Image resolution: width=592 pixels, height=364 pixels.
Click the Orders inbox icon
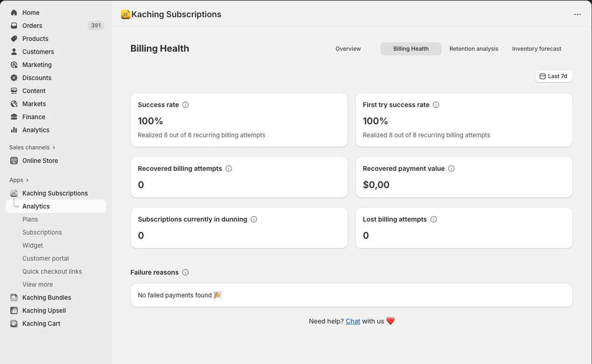14,26
